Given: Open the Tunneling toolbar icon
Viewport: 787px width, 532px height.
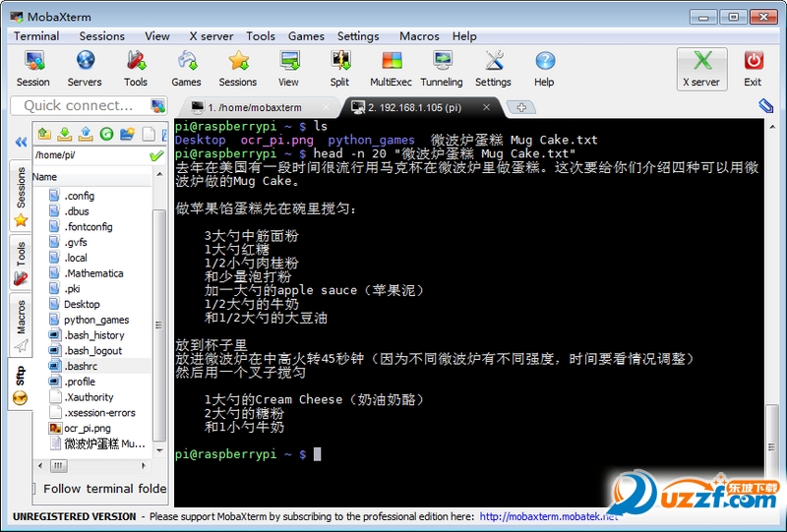Looking at the screenshot, I should (x=442, y=69).
